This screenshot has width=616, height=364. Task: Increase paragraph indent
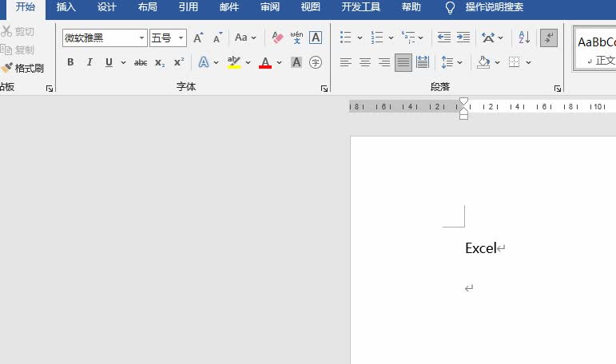click(x=463, y=38)
